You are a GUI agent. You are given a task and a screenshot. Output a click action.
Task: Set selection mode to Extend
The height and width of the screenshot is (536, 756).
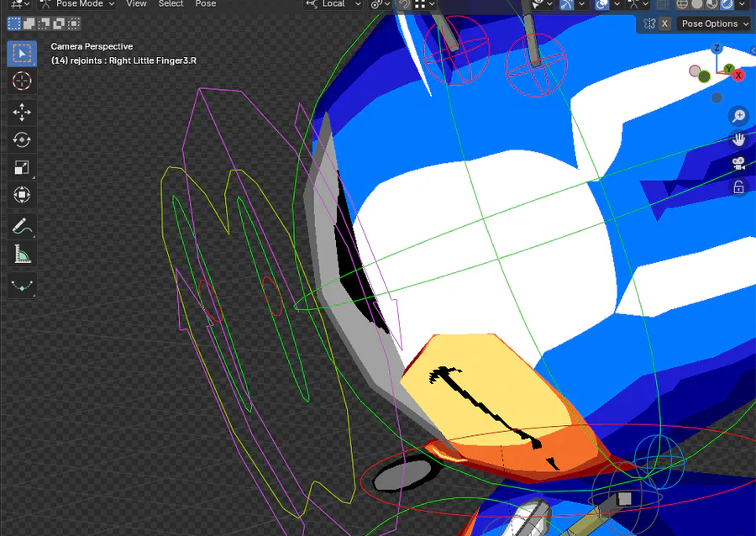pyautogui.click(x=29, y=24)
